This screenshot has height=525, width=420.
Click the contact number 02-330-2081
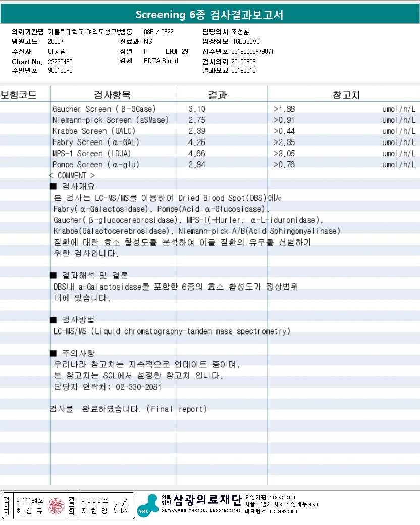pyautogui.click(x=138, y=387)
